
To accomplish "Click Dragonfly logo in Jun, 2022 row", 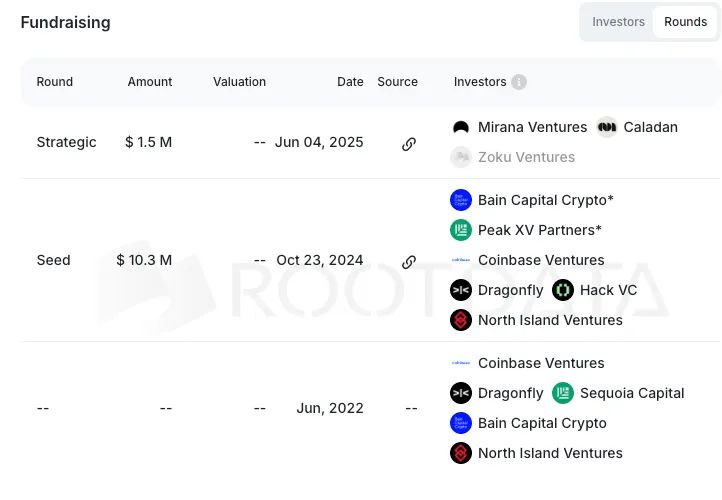I will tap(461, 393).
